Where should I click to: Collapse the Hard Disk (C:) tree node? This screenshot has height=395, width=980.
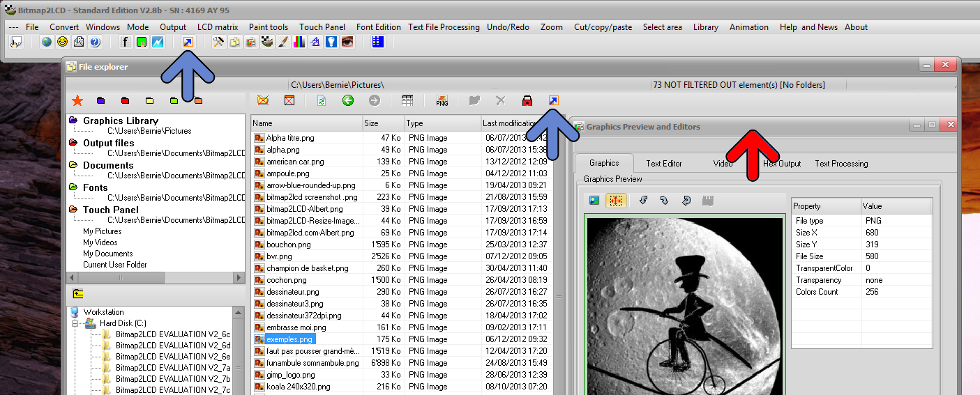(75, 323)
